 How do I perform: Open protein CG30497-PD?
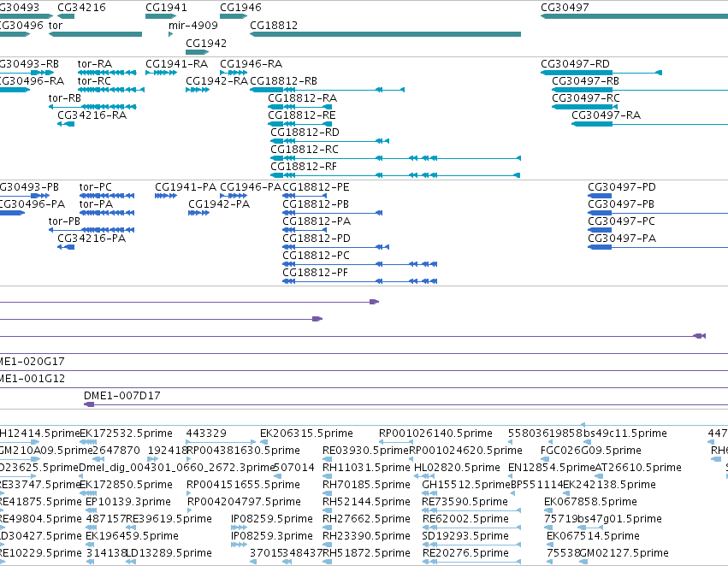point(600,196)
